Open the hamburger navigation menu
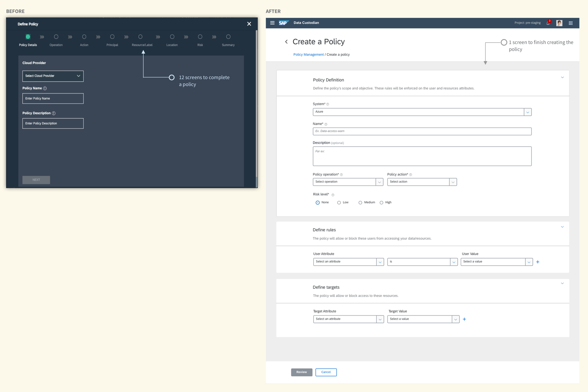 click(x=272, y=23)
